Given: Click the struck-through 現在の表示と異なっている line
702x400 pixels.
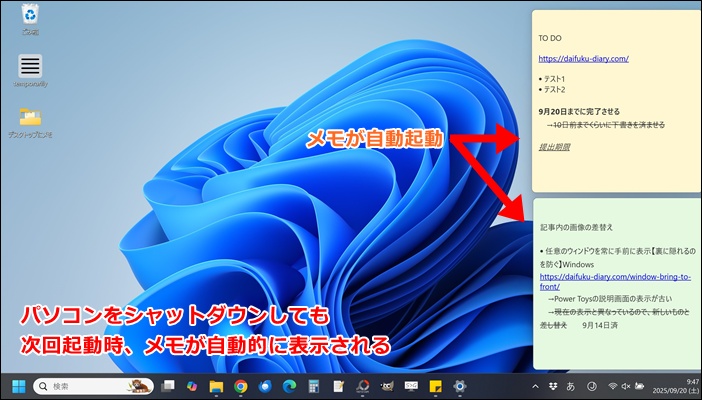Looking at the screenshot, I should (615, 318).
